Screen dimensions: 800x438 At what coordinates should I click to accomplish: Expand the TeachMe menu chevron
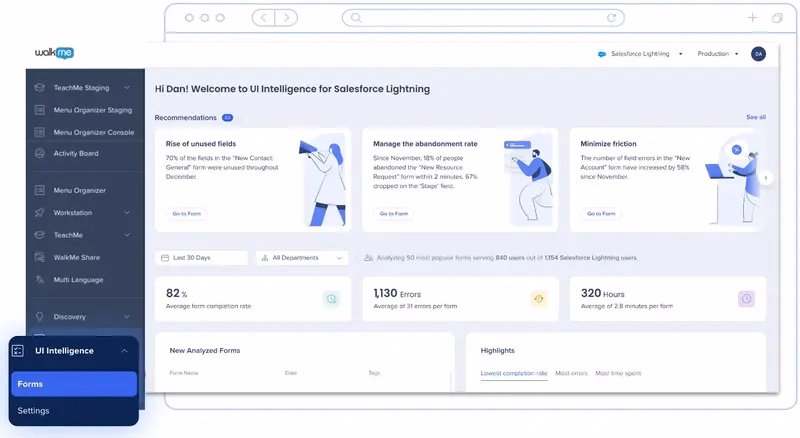[x=127, y=235]
